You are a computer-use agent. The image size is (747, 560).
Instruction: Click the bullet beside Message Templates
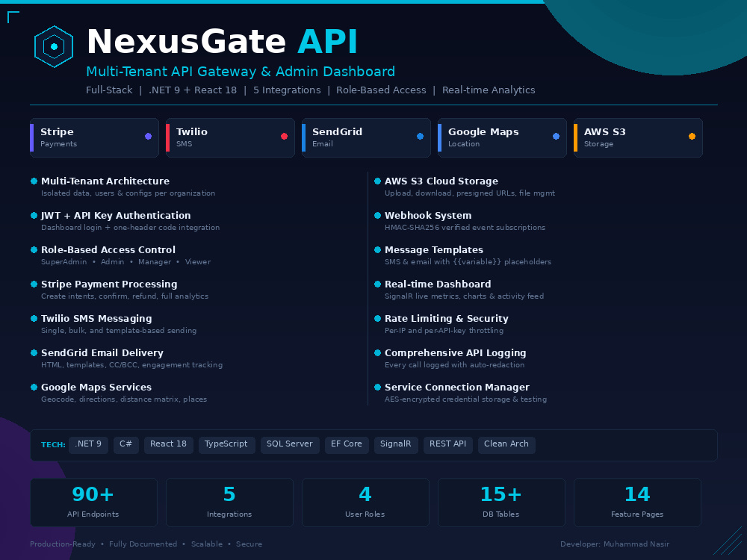(x=378, y=249)
